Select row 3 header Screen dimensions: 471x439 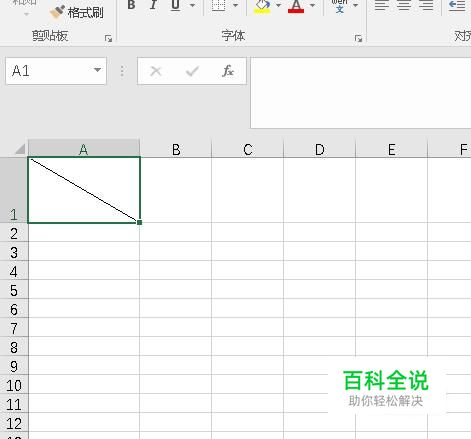pos(14,252)
